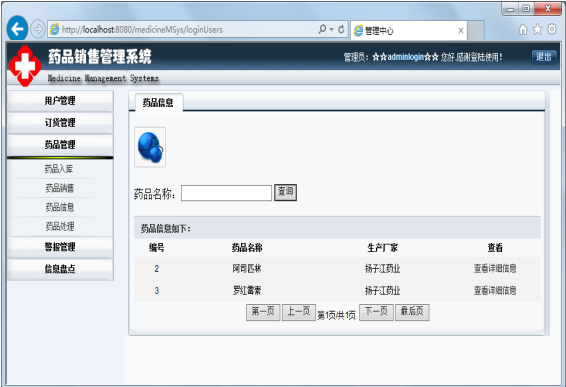Viewport: 566px width, 387px height.
Task: Click 下一页 next page button
Action: click(376, 312)
